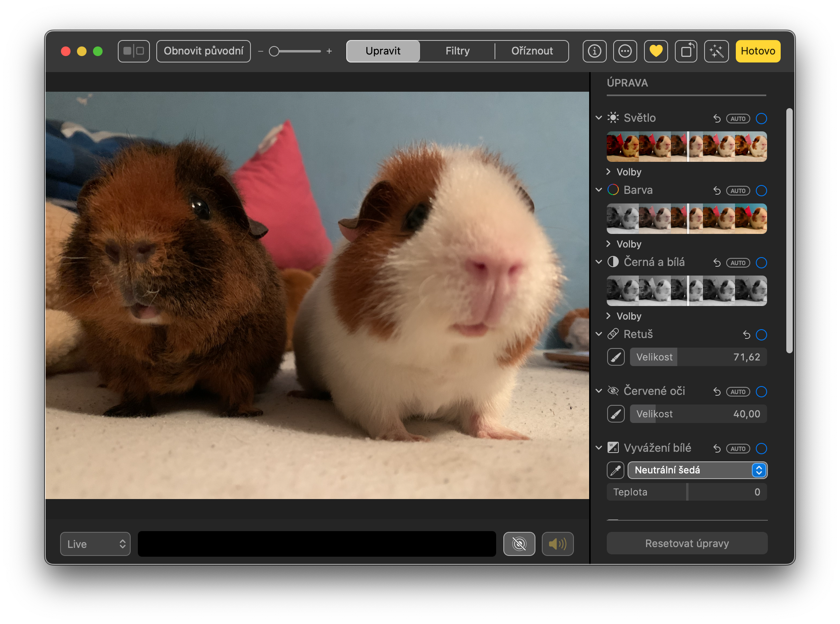Click the Červené oči Velikost 40,00 slider
The width and height of the screenshot is (840, 624).
(x=699, y=414)
